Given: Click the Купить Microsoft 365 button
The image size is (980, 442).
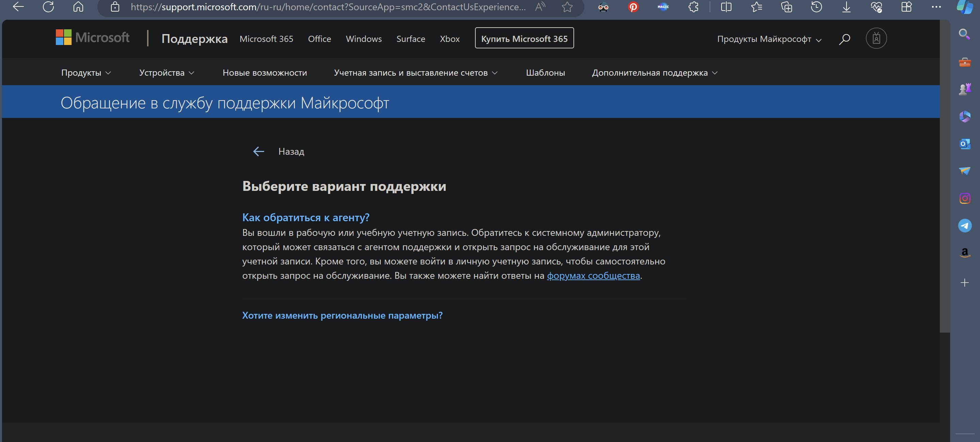Looking at the screenshot, I should pyautogui.click(x=524, y=39).
